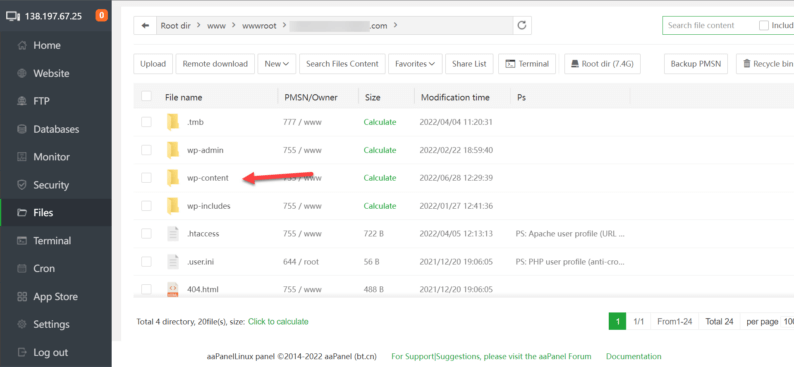
Task: Click the Terminal icon in sidebar
Action: pos(22,241)
